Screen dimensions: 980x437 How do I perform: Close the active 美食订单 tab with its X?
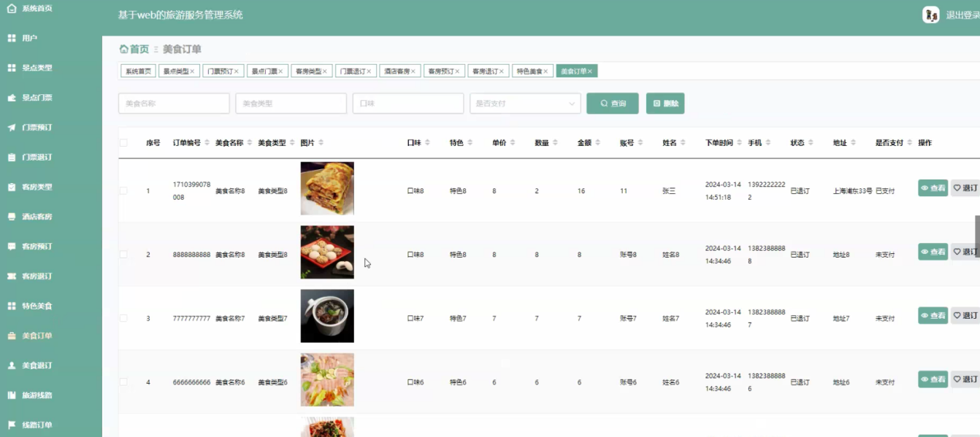point(590,71)
